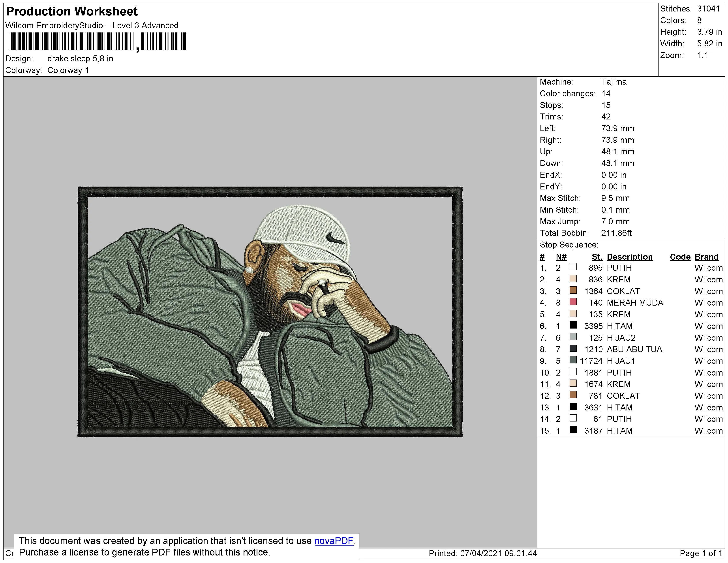The height and width of the screenshot is (563, 728).
Task: Click the Wilcom EmbroideryStudio subtitle
Action: pos(92,25)
